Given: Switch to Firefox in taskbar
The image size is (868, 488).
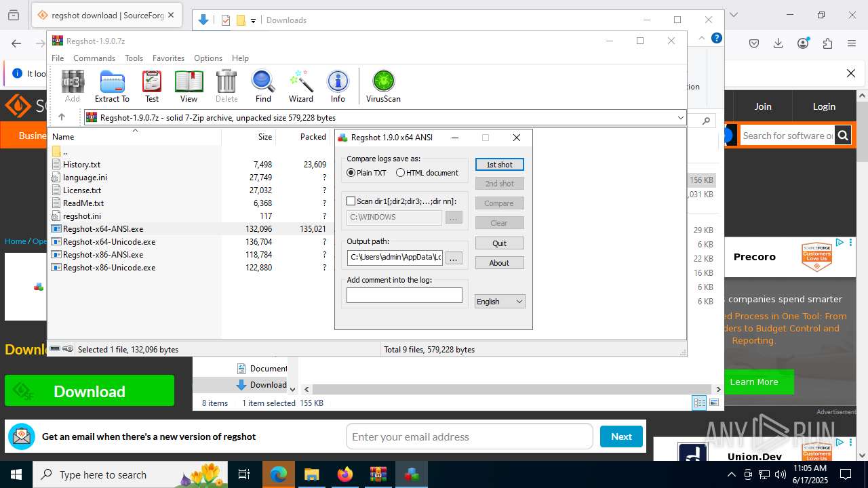Looking at the screenshot, I should click(x=344, y=474).
